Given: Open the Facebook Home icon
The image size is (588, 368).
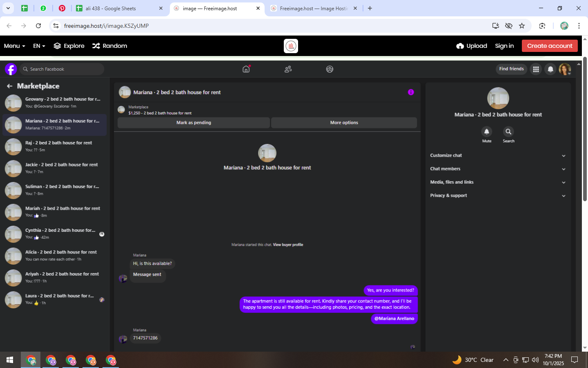Looking at the screenshot, I should pos(246,69).
